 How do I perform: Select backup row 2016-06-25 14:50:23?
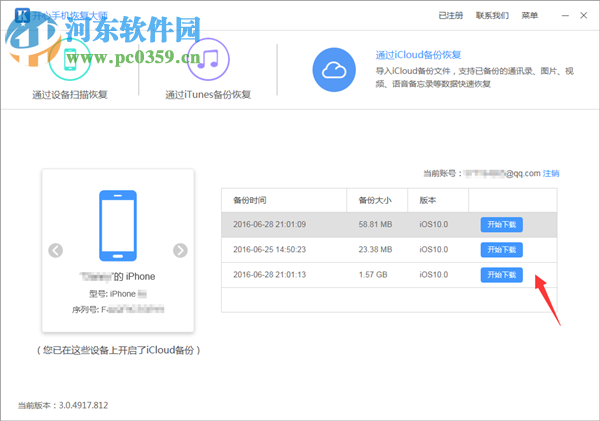click(389, 250)
